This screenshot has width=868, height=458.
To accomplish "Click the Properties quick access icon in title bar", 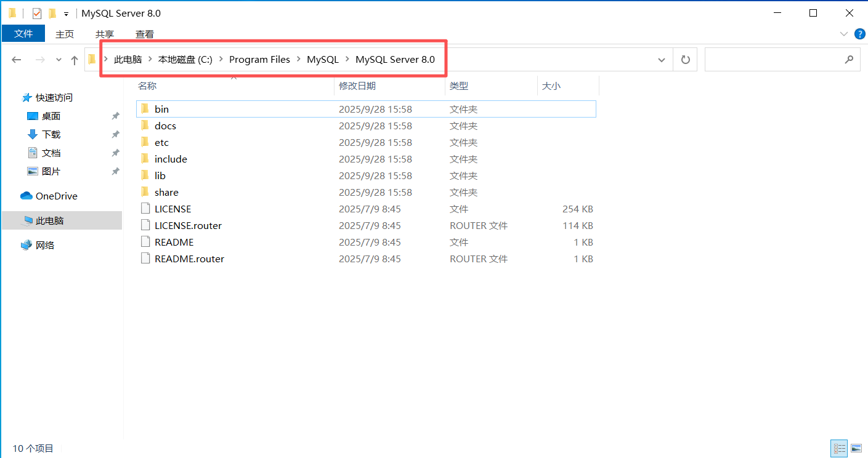I will pyautogui.click(x=36, y=13).
